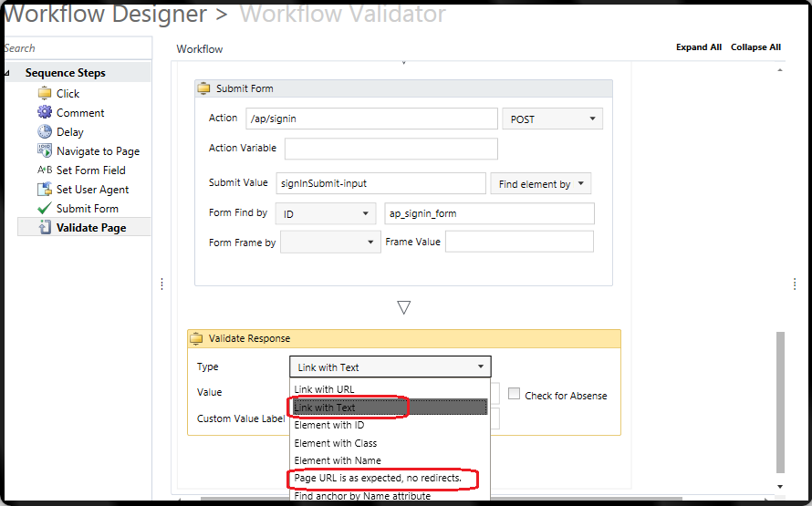Click the workflow vertical scrollbar thumb
The width and height of the screenshot is (812, 506).
point(780,402)
